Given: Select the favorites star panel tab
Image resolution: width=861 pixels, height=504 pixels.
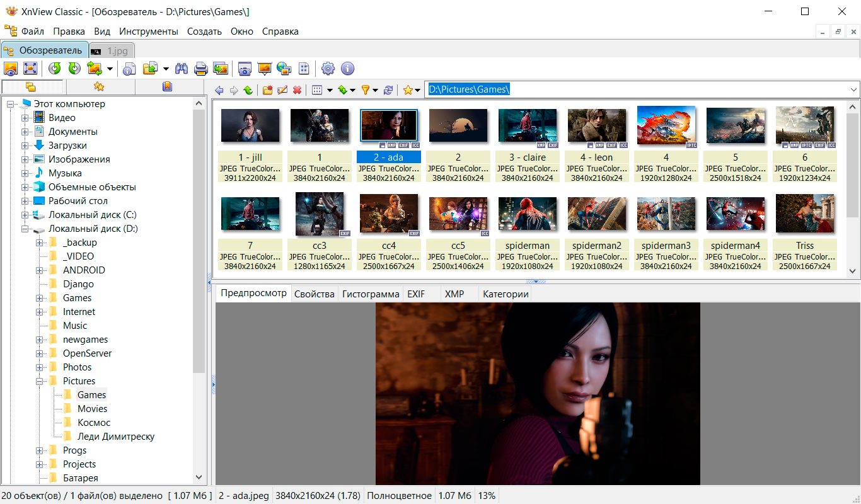Looking at the screenshot, I should click(x=99, y=87).
